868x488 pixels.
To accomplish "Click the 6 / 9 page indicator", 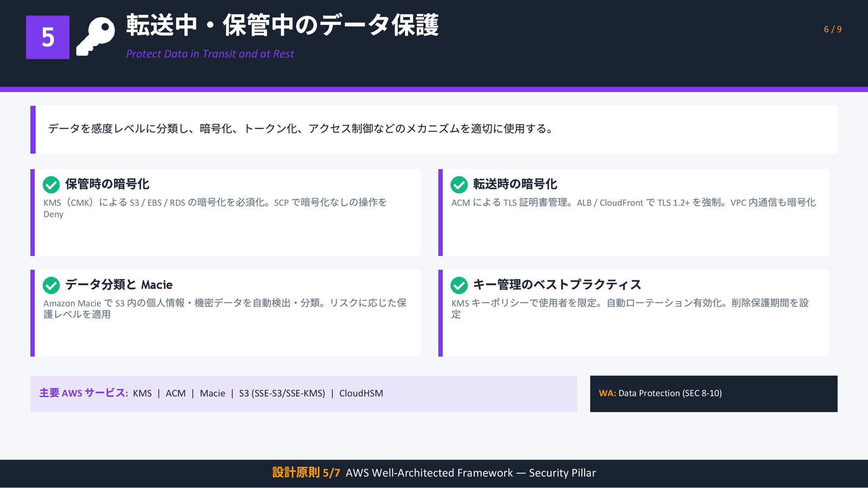I will [832, 29].
